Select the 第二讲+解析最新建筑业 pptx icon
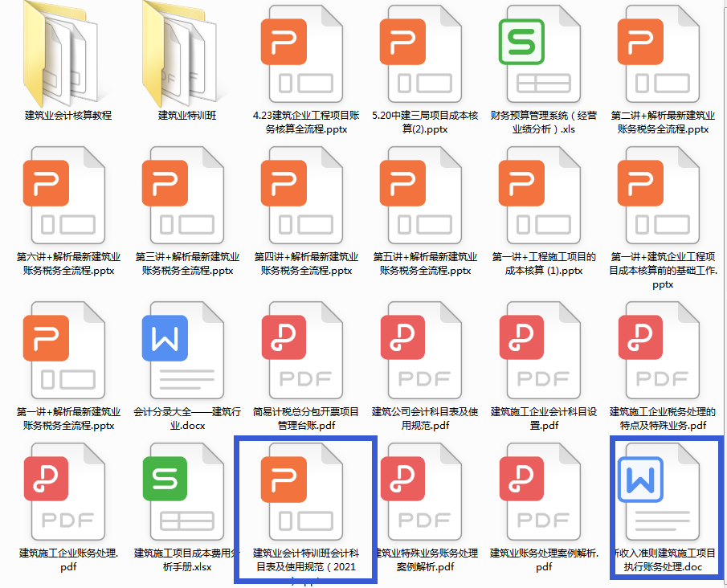 click(x=659, y=54)
